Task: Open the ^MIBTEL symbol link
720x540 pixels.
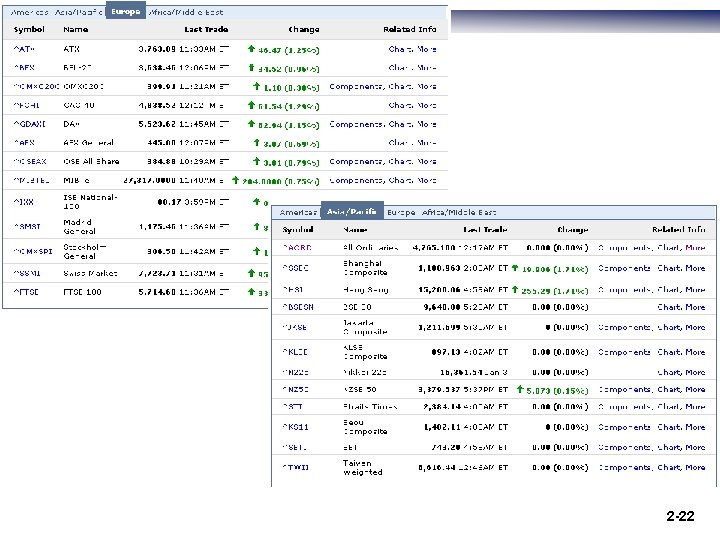Action: tap(31, 180)
